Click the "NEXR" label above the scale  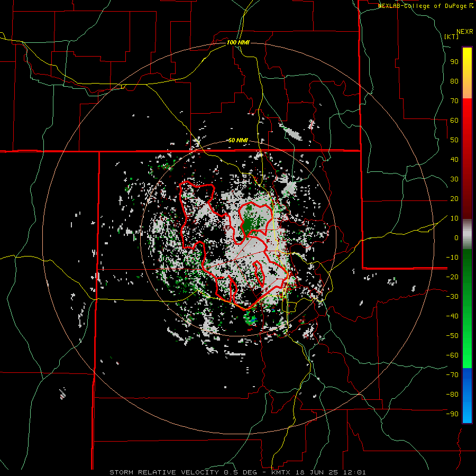coord(465,32)
